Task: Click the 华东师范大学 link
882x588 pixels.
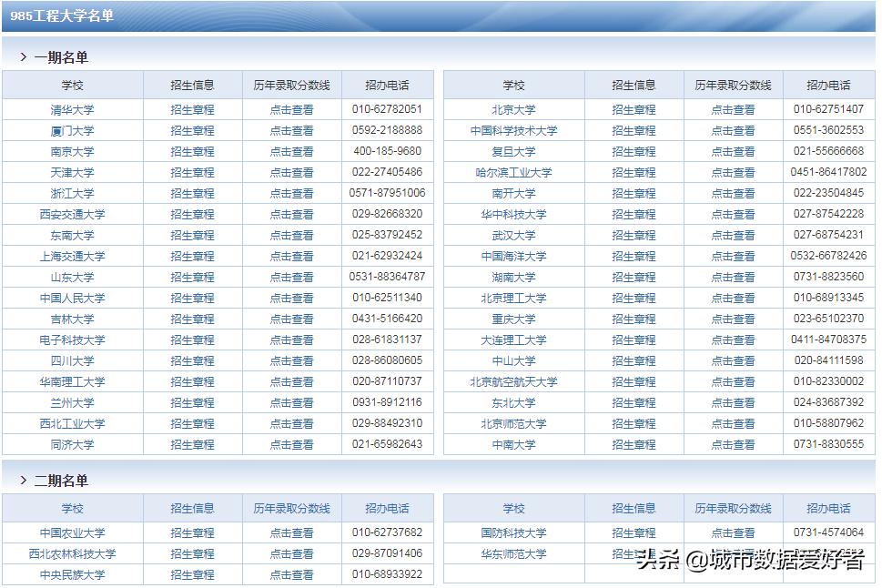Action: pyautogui.click(x=514, y=553)
